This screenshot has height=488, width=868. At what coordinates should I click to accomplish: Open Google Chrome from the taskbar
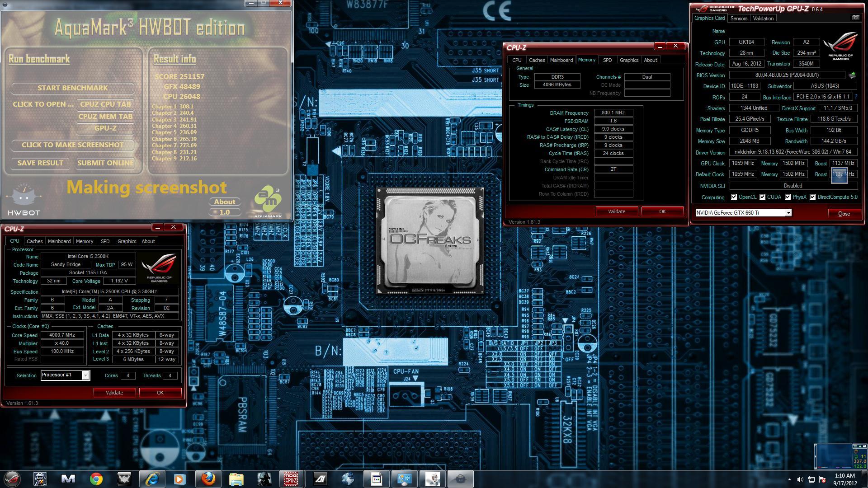point(96,479)
